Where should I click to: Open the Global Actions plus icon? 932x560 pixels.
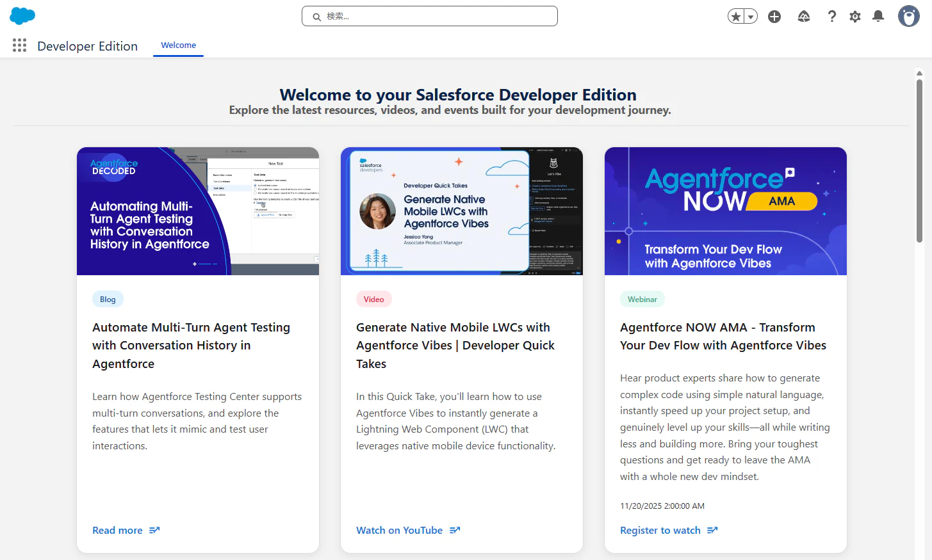point(774,17)
